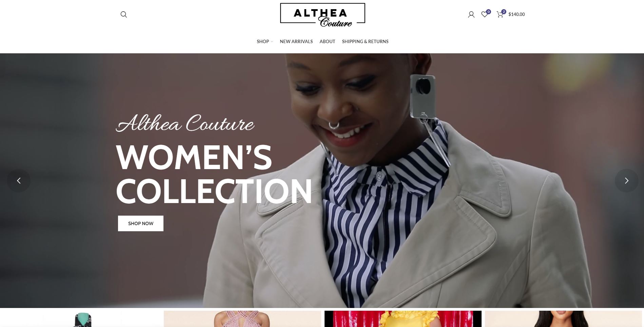The height and width of the screenshot is (327, 644).
Task: Open SHIPPING & RETURNS page
Action: click(365, 41)
